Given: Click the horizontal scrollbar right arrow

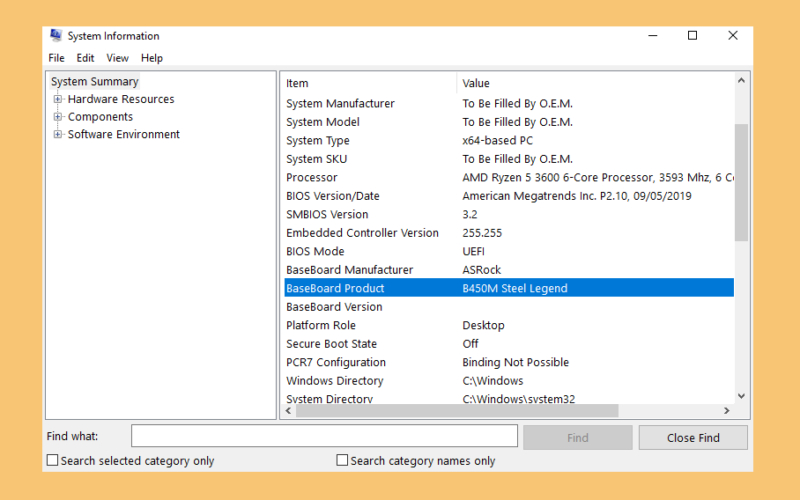Looking at the screenshot, I should (727, 410).
